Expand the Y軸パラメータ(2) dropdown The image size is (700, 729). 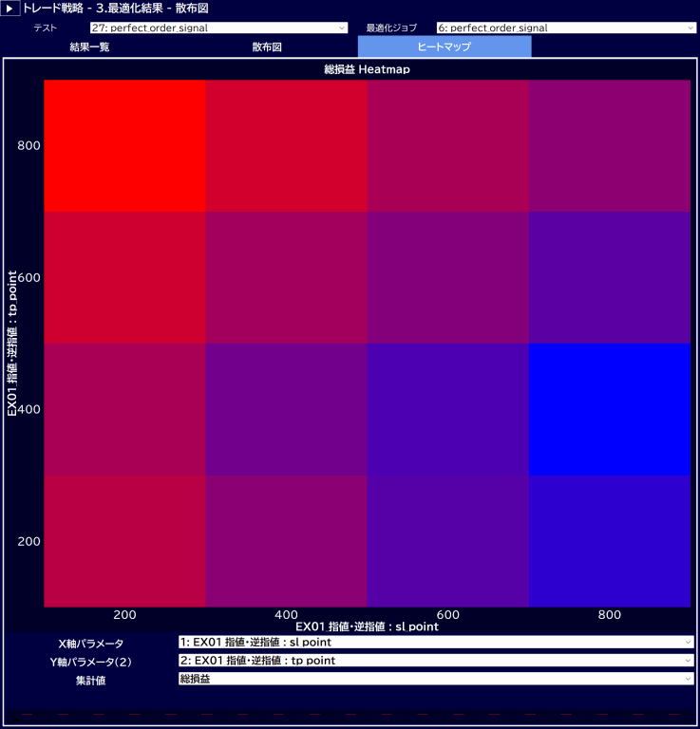(436, 661)
